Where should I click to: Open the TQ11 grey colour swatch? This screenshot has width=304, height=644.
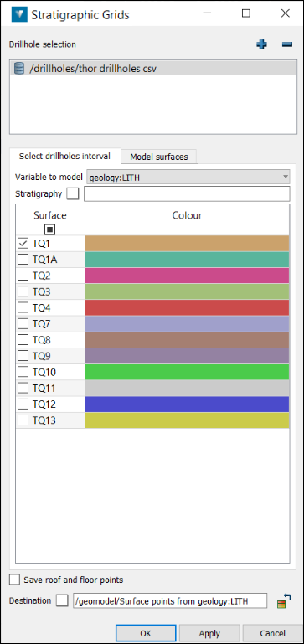click(187, 388)
